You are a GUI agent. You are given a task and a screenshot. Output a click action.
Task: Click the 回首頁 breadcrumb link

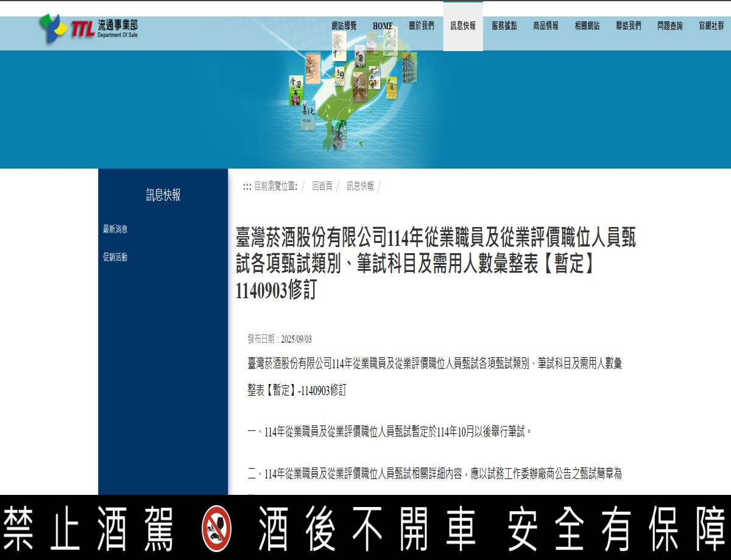click(x=322, y=186)
